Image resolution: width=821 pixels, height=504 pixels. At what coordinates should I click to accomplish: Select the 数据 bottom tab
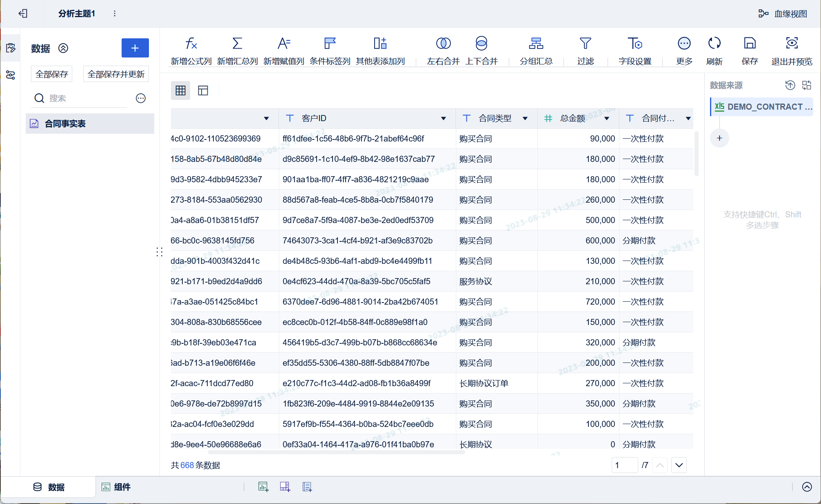tap(49, 487)
